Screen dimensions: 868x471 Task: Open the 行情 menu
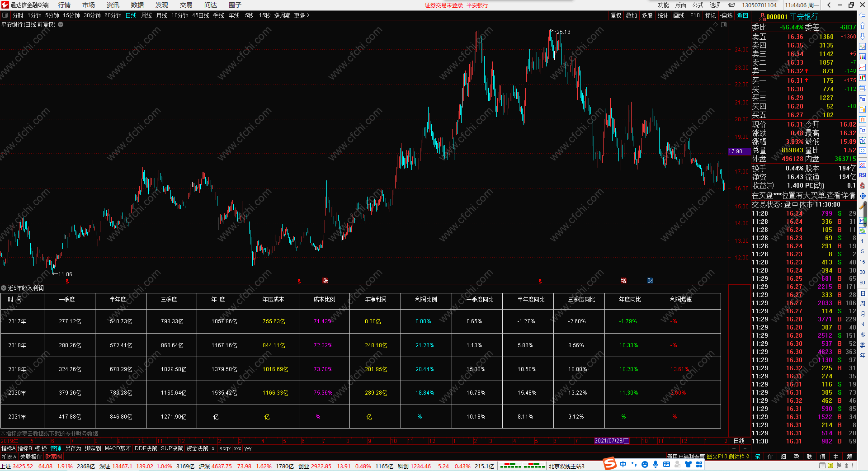coord(64,5)
